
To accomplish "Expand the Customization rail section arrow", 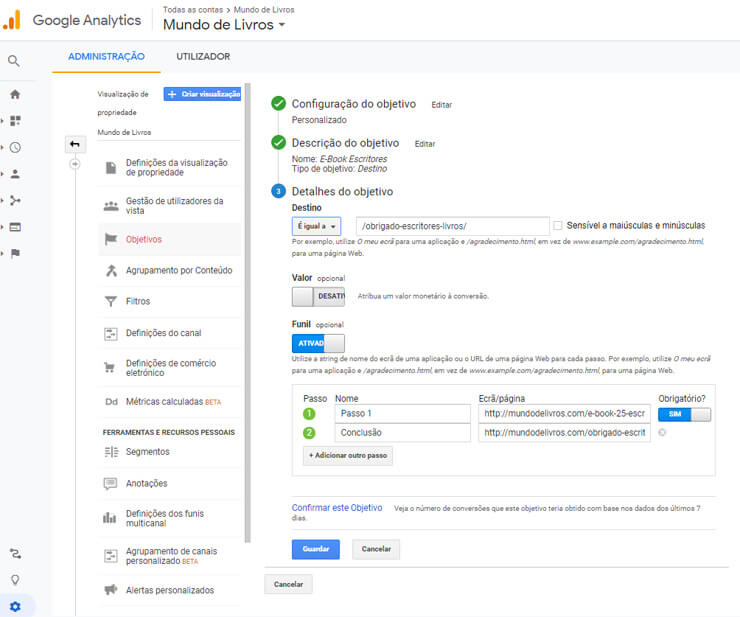I will (2, 121).
